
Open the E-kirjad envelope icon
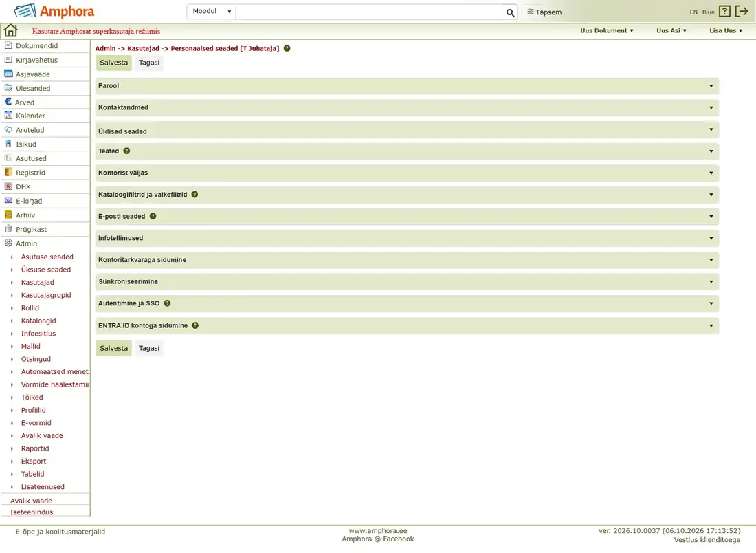pos(8,201)
